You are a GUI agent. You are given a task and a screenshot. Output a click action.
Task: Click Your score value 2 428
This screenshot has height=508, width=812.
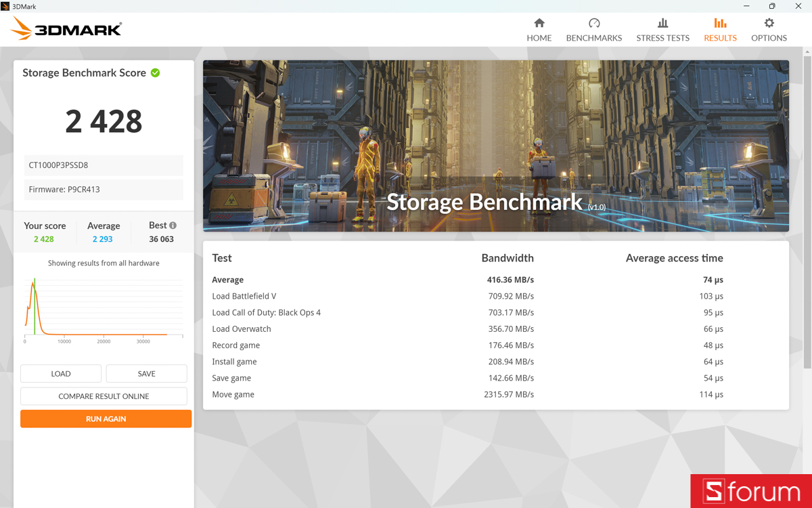coord(43,239)
